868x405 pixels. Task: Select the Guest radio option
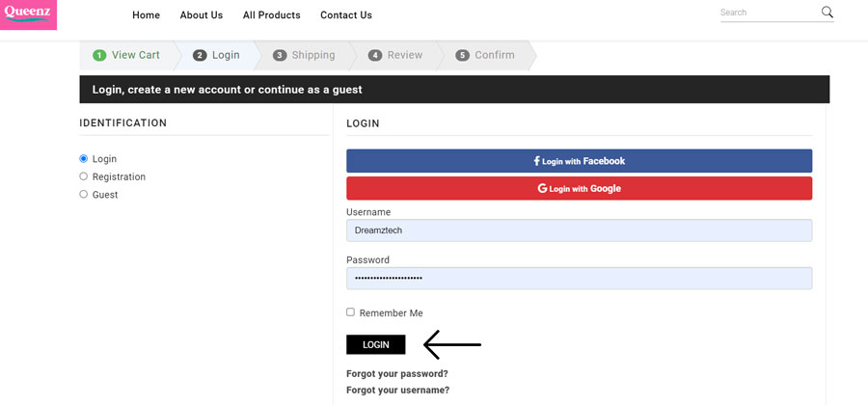(x=84, y=194)
